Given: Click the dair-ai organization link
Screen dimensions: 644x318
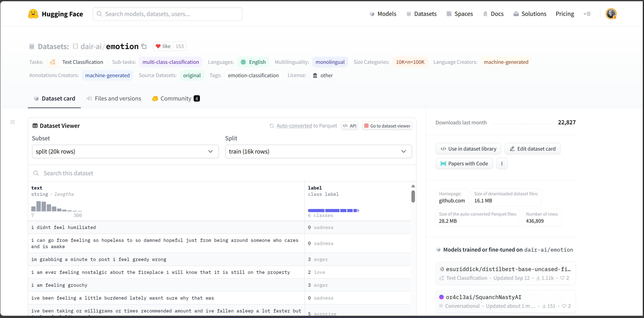Looking at the screenshot, I should pos(91,46).
